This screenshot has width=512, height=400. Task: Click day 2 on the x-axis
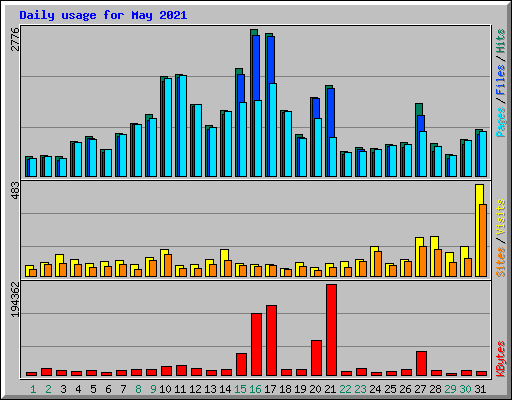point(48,389)
